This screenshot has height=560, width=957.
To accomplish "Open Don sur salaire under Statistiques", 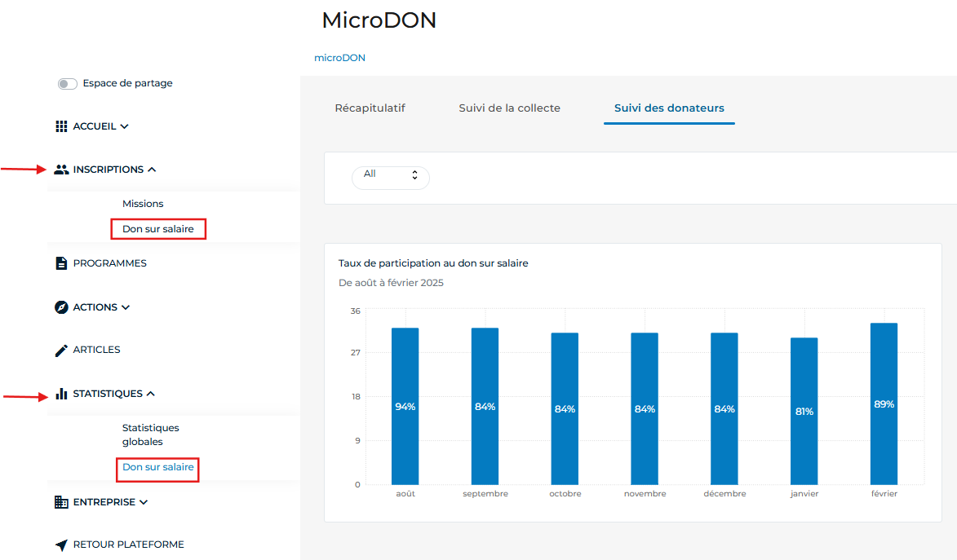I will 158,466.
